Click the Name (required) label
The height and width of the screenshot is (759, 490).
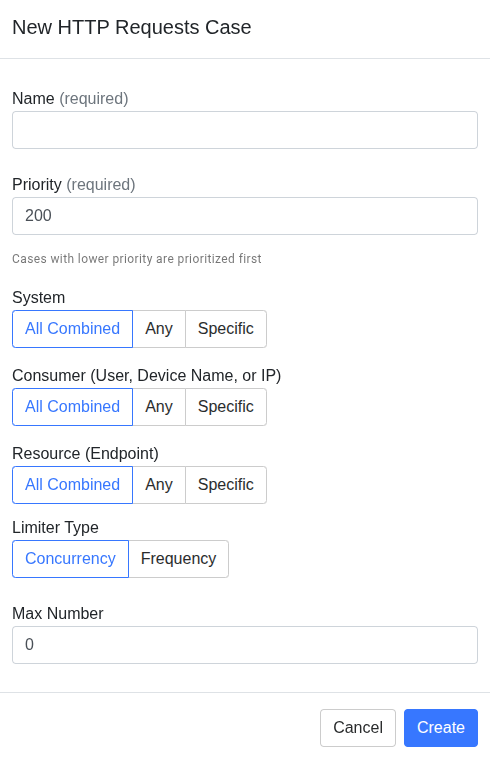click(70, 99)
